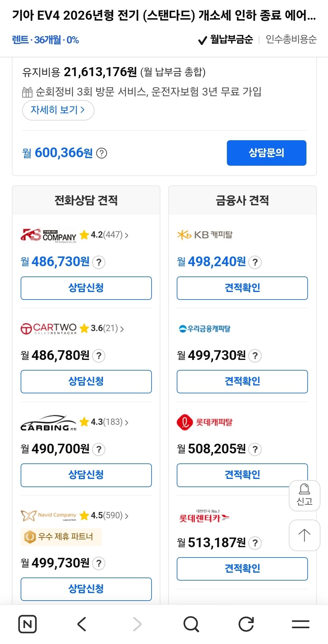Screen dimensions: 328x644
Task: Open the hamburger menu icon
Action: [301, 624]
